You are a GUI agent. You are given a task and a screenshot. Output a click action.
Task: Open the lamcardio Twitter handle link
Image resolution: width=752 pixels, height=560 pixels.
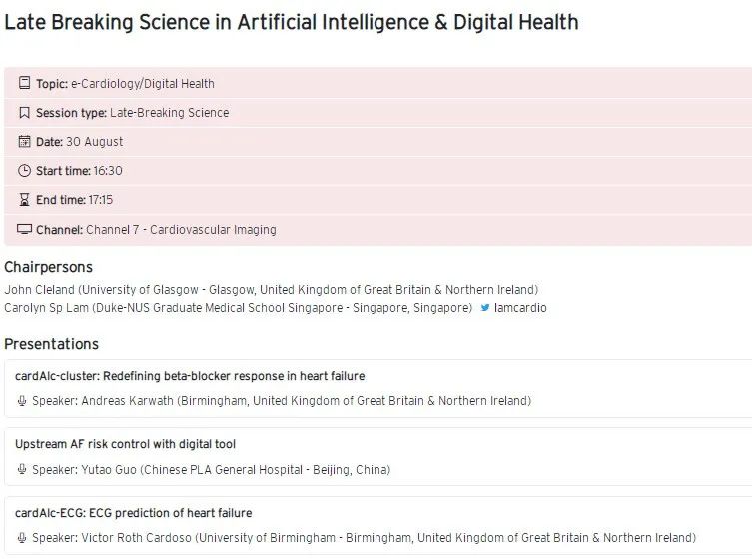tap(521, 308)
